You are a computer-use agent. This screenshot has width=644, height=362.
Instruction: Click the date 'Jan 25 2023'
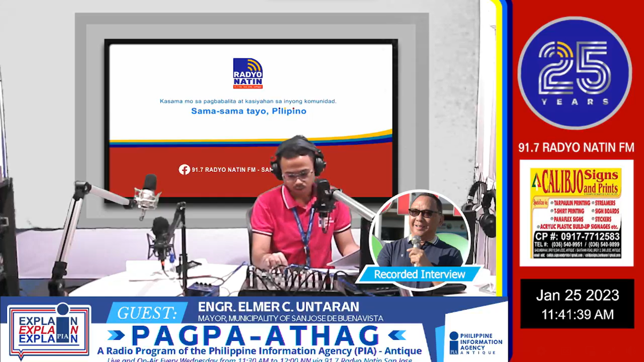(x=578, y=296)
